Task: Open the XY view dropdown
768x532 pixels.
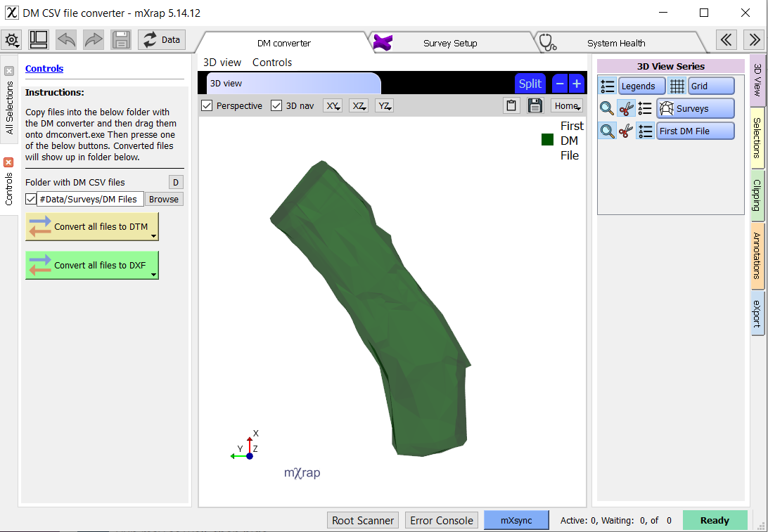Action: pyautogui.click(x=333, y=105)
